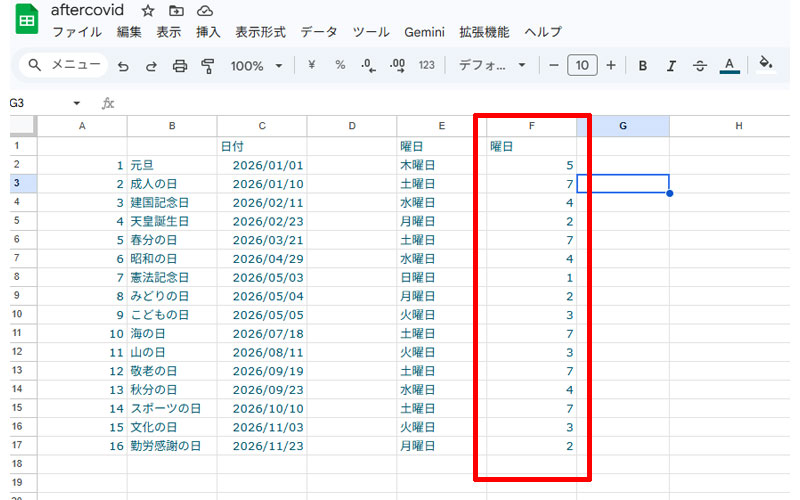This screenshot has width=800, height=500.
Task: Check the cloud save status icon
Action: 205,11
